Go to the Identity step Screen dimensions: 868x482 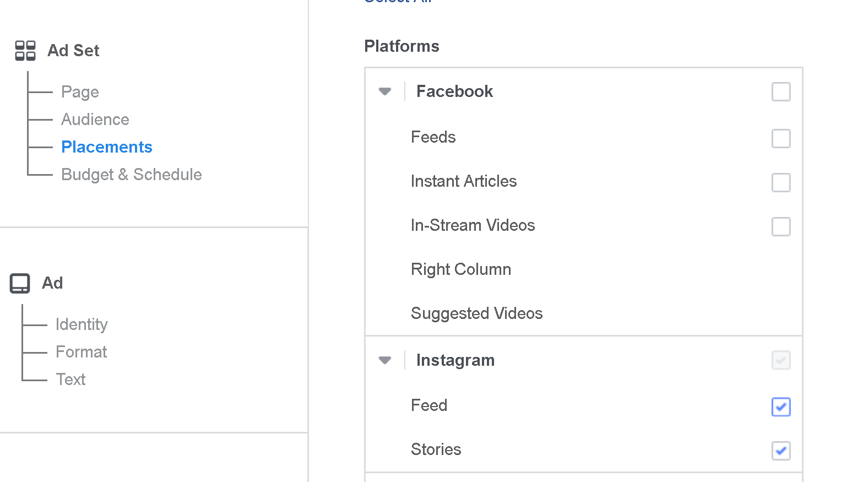coord(82,324)
